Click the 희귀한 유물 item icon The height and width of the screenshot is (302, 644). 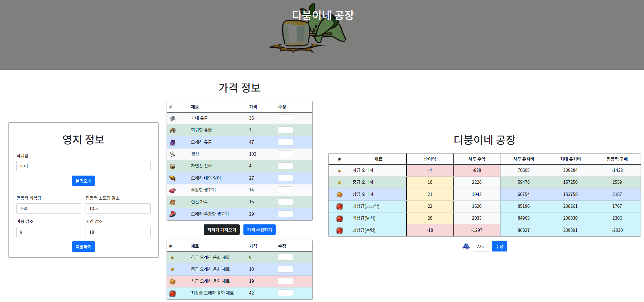tap(172, 130)
